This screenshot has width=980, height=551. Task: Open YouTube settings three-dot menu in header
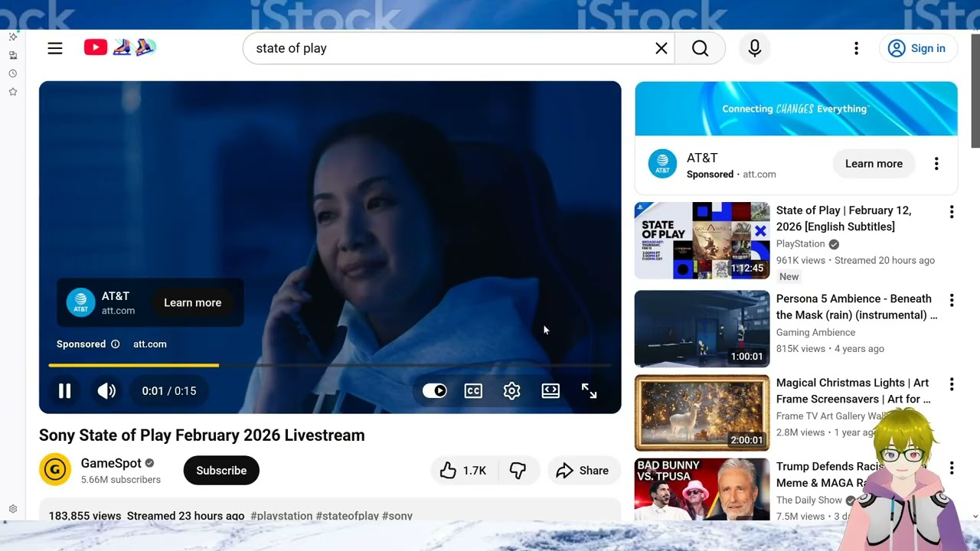[856, 48]
